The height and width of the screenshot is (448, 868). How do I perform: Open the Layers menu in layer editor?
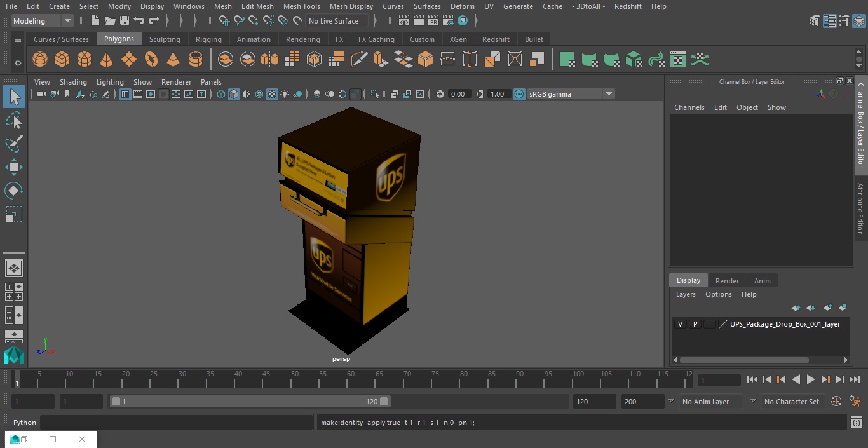coord(685,294)
